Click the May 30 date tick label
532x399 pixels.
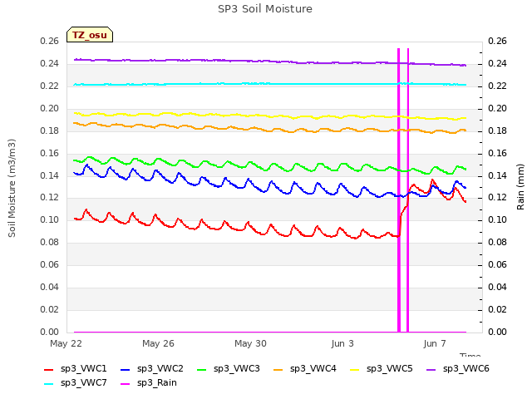(x=250, y=343)
